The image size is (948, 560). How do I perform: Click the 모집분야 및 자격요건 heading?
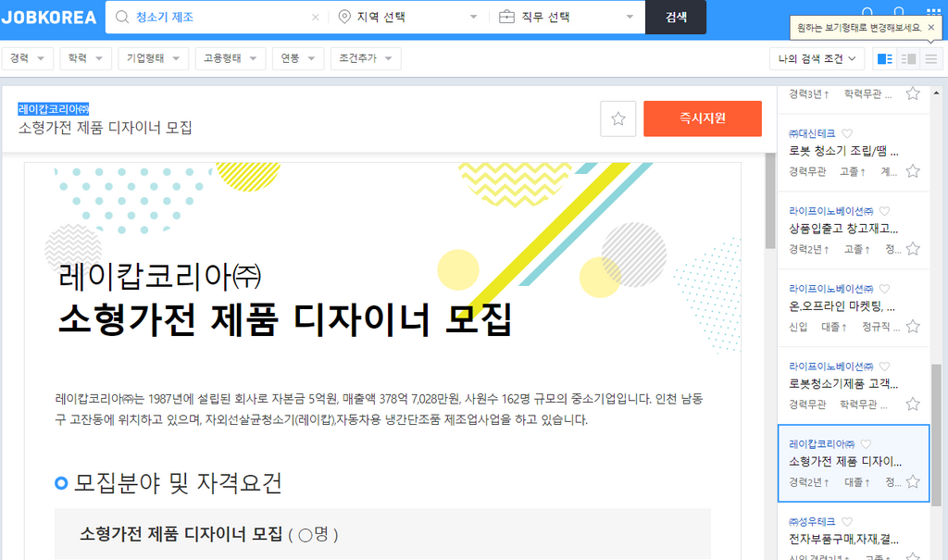coord(178,482)
